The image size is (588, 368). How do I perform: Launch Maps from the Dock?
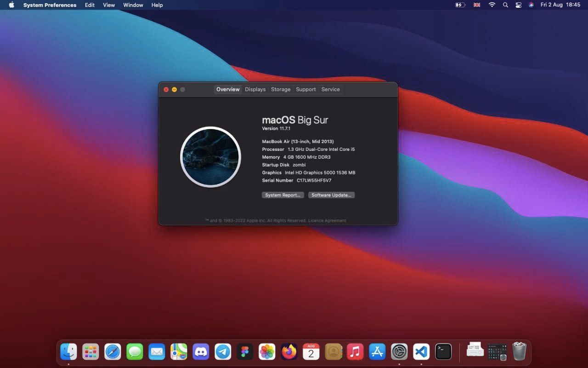click(179, 352)
